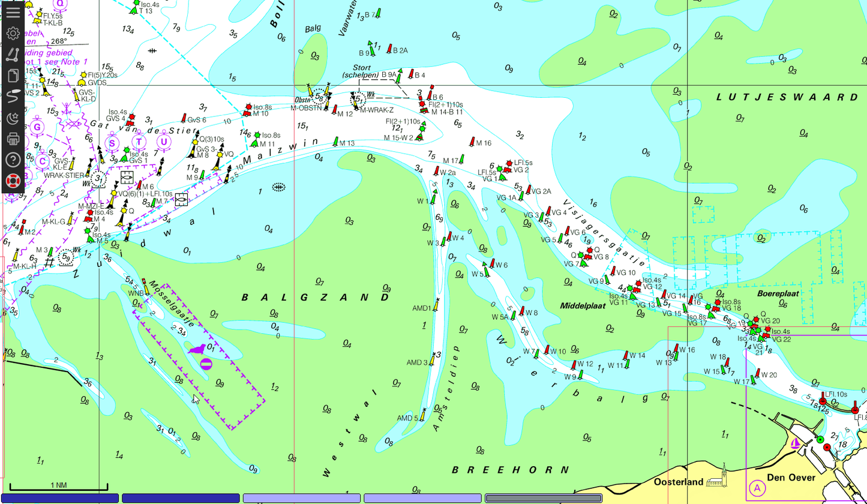Click the red buoy W 20
Image resolution: width=867 pixels, height=504 pixels.
pyautogui.click(x=758, y=374)
